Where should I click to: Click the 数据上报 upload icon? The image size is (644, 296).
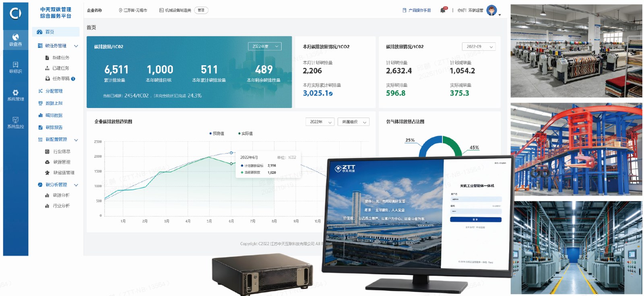[x=40, y=103]
